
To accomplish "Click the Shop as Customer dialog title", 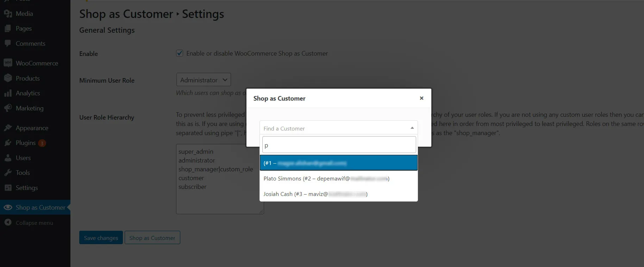I will (279, 98).
